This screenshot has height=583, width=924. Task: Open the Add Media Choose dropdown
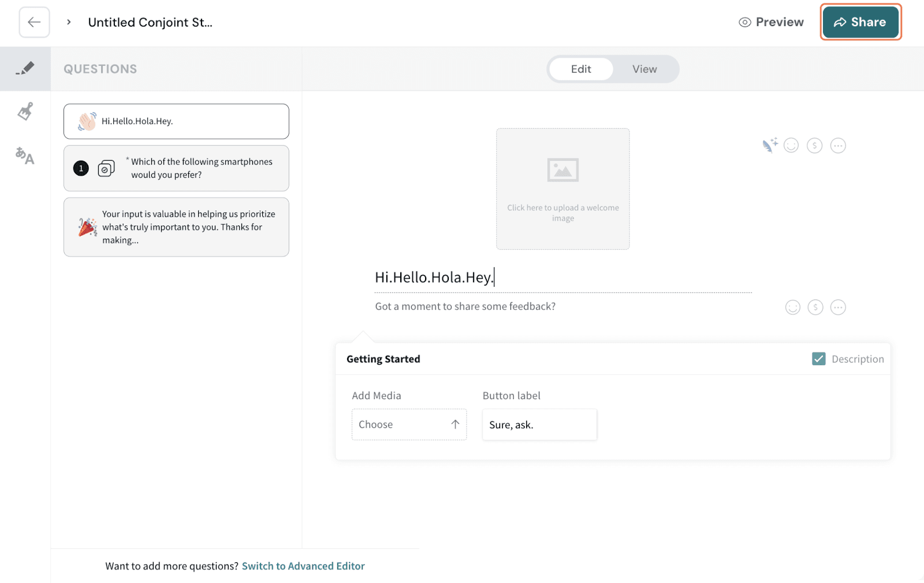(409, 425)
